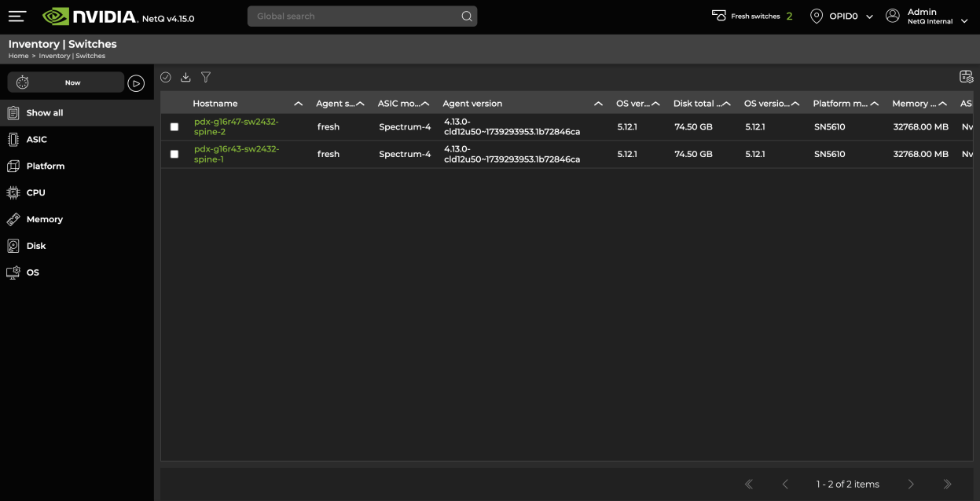Select Disk sidebar item

click(x=77, y=247)
